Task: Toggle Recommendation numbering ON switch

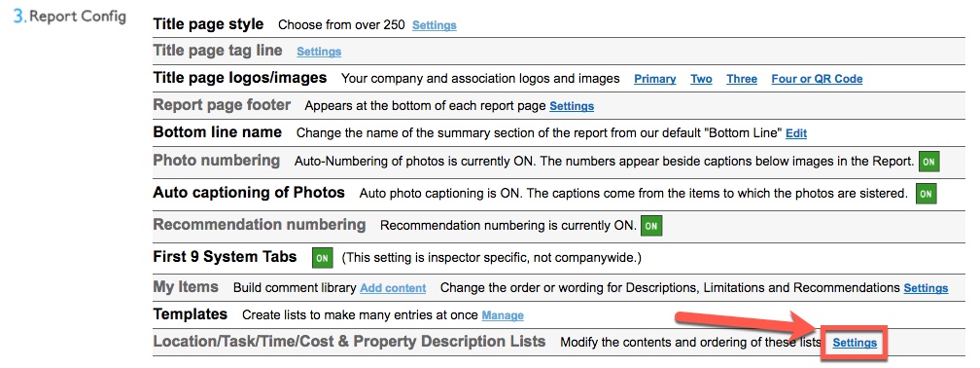Action: coord(651,226)
